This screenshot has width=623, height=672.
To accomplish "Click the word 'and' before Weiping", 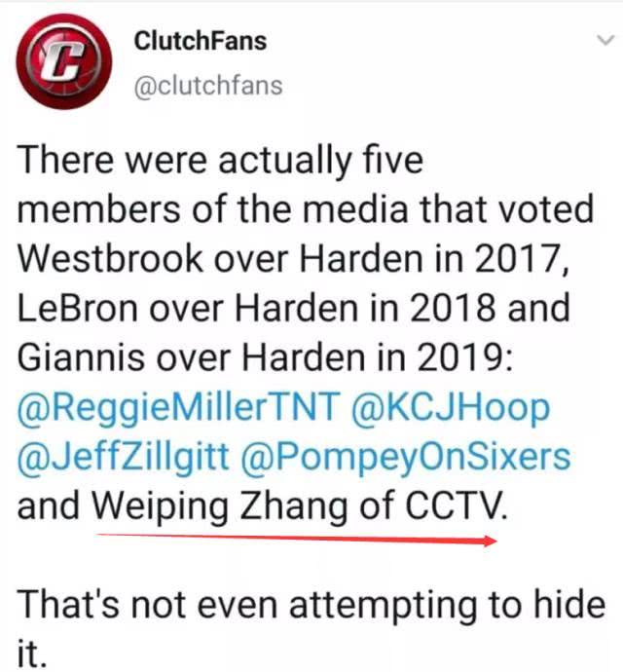I will [x=48, y=505].
